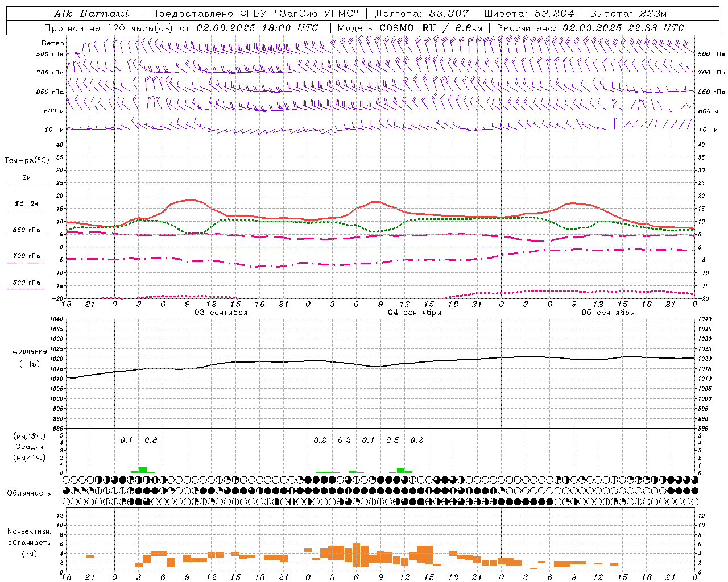This screenshot has width=728, height=582.
Task: Click the 'Модель COSMO-RU / 6.6км' model label
Action: (x=410, y=28)
